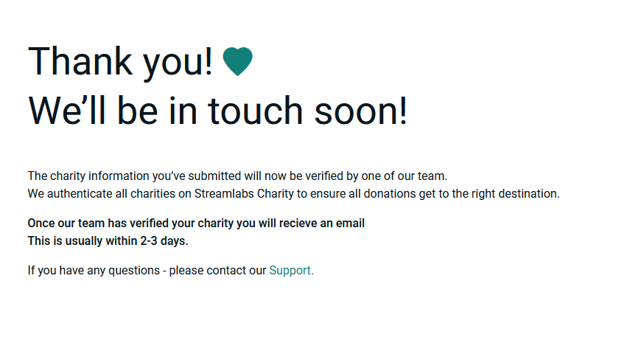Click the line about charity information submitted
644x343 pixels.
(x=237, y=176)
